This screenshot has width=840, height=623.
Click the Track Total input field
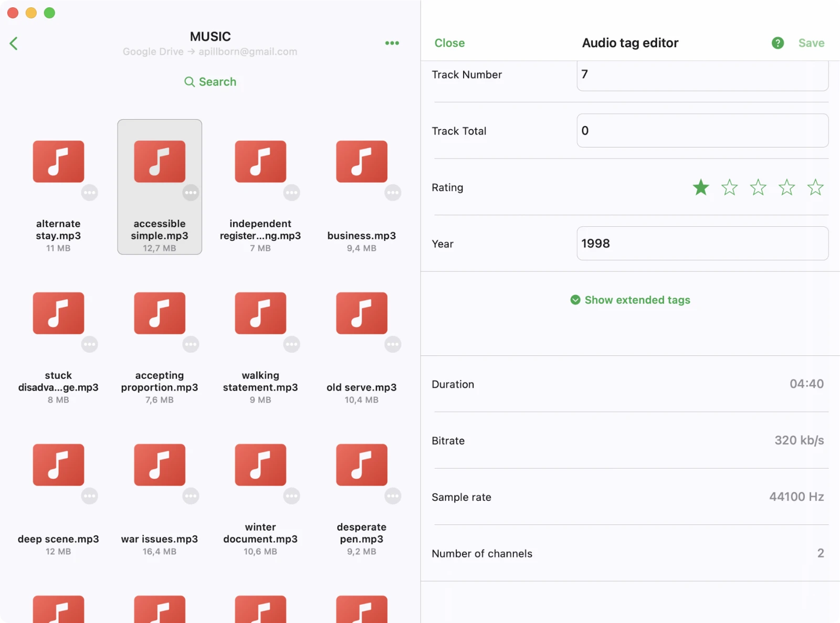tap(702, 131)
